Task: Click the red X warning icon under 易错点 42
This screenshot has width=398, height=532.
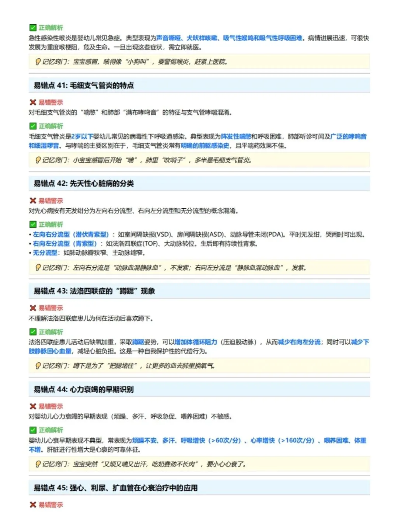Action: coord(32,201)
